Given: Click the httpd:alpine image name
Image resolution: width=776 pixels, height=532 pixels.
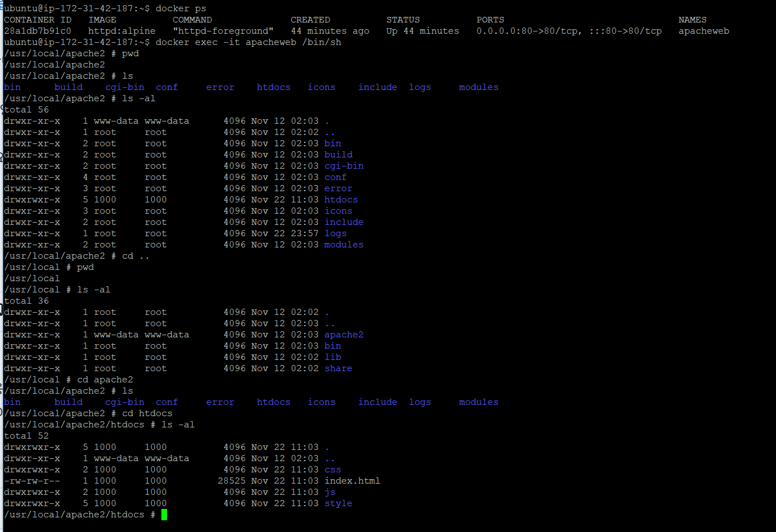Looking at the screenshot, I should (x=122, y=31).
